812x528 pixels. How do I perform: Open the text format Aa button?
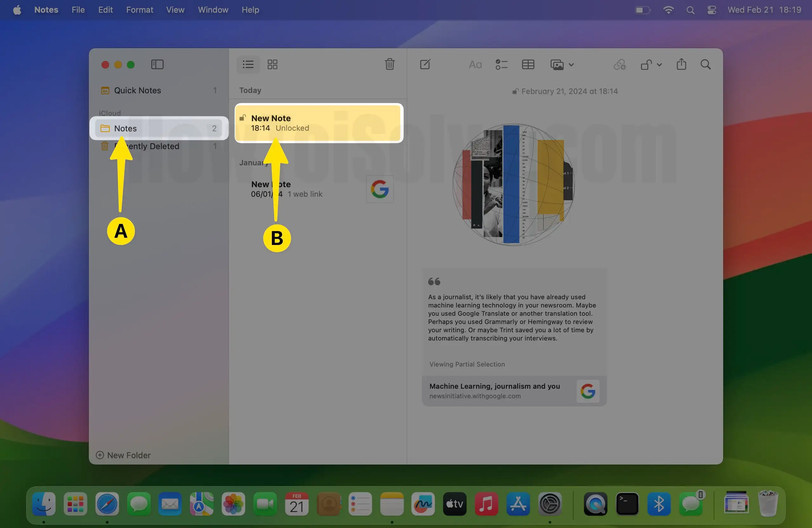(475, 64)
